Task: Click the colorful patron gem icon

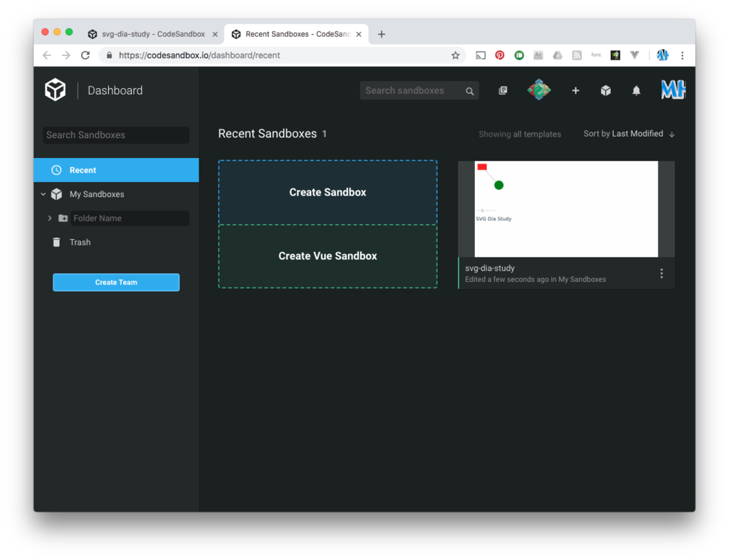Action: pyautogui.click(x=539, y=90)
